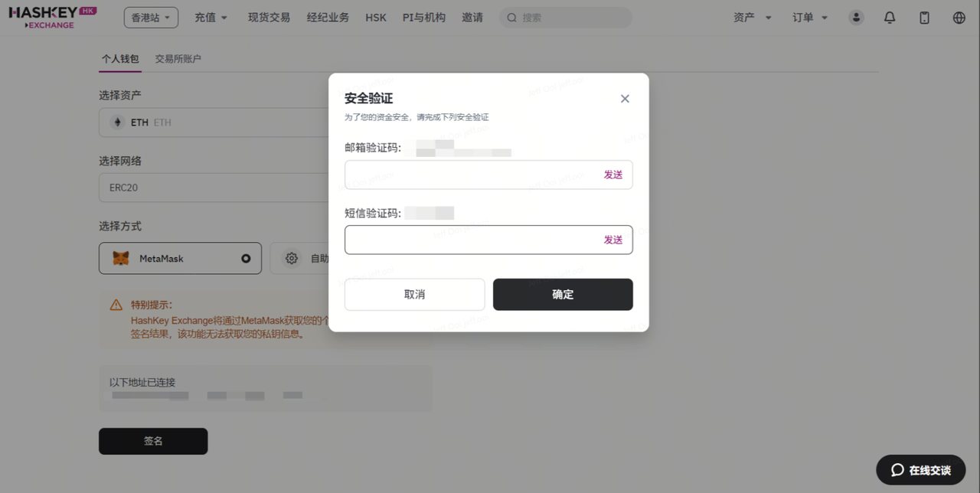The width and height of the screenshot is (980, 493).
Task: Click the HashKey Exchange logo
Action: [52, 17]
